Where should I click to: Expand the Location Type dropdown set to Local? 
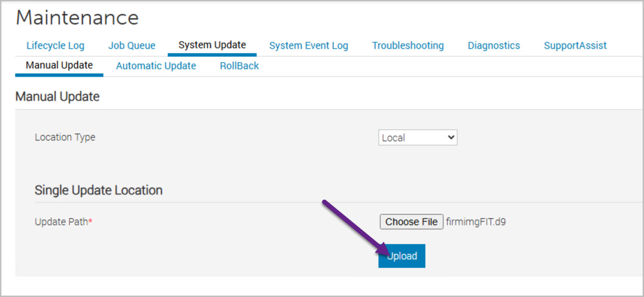[418, 138]
